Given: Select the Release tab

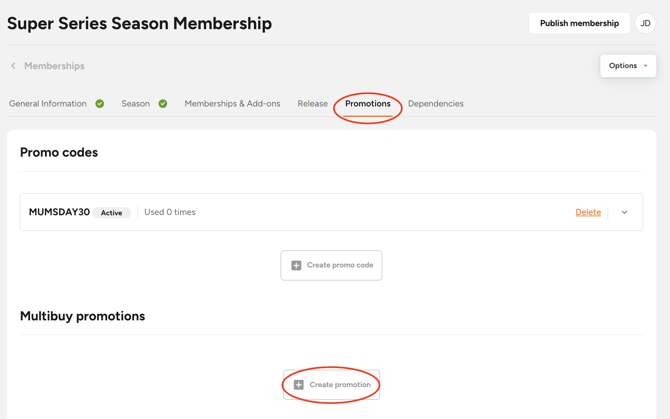Looking at the screenshot, I should (312, 104).
